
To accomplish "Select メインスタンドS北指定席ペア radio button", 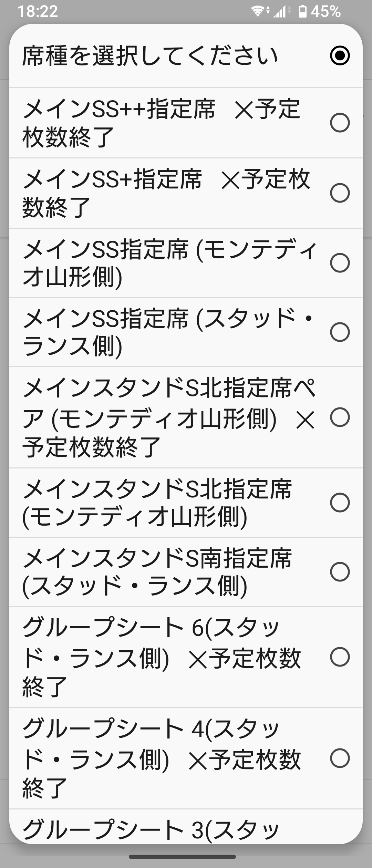I will pyautogui.click(x=340, y=417).
